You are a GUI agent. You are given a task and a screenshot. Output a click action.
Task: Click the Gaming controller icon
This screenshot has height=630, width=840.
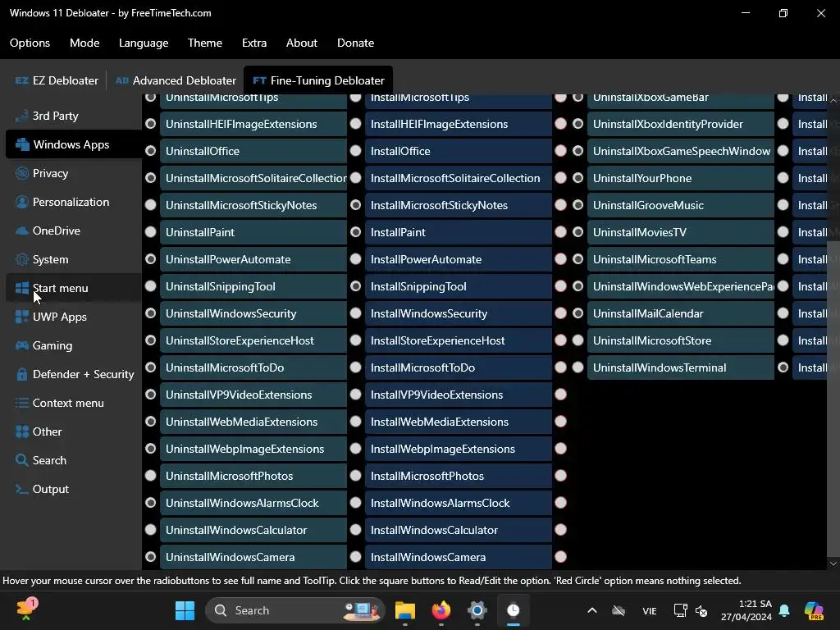pyautogui.click(x=21, y=345)
